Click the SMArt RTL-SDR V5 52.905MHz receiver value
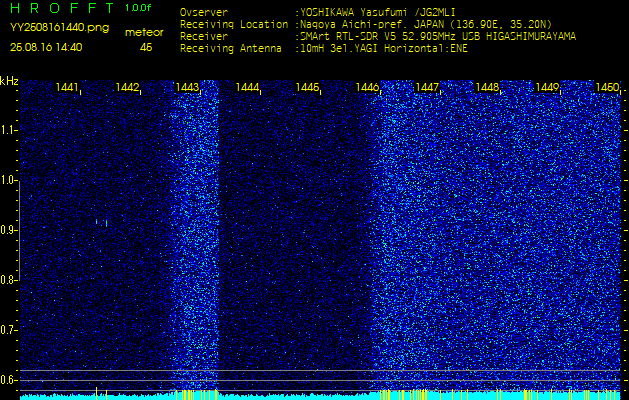629x400 pixels. point(436,37)
